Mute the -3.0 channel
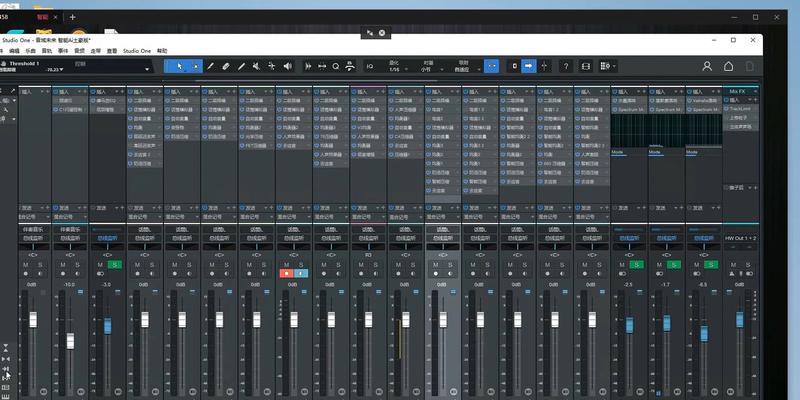 101,265
